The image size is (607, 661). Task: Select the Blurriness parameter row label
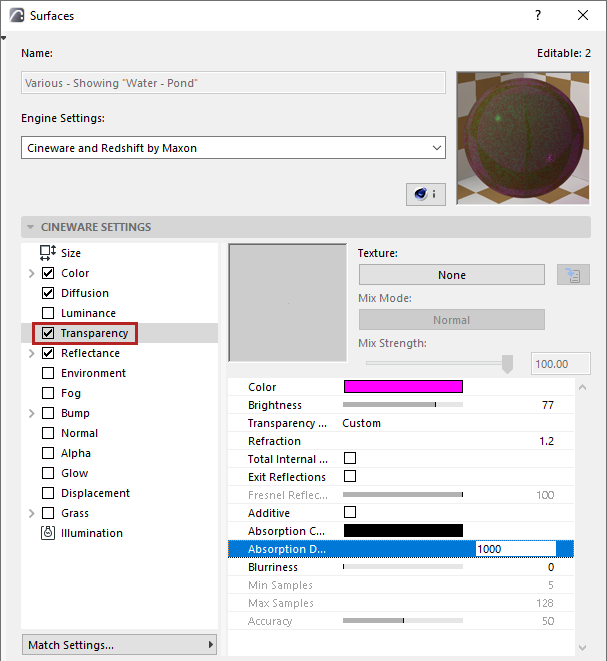click(273, 567)
